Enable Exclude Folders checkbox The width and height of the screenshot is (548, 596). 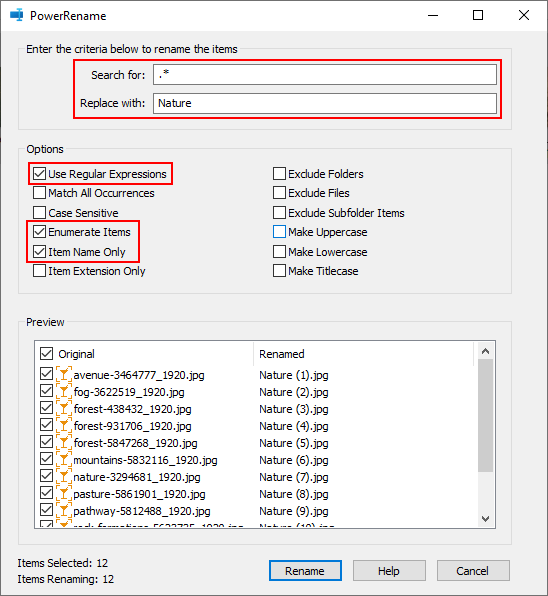coord(279,174)
